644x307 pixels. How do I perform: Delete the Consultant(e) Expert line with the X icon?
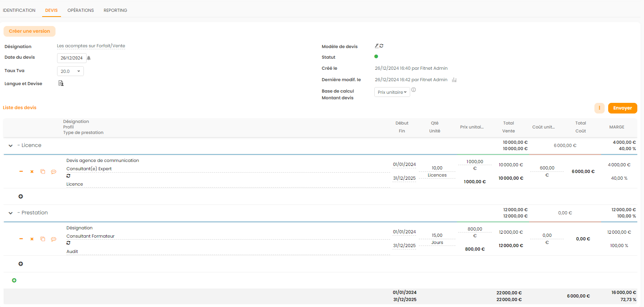coord(32,172)
